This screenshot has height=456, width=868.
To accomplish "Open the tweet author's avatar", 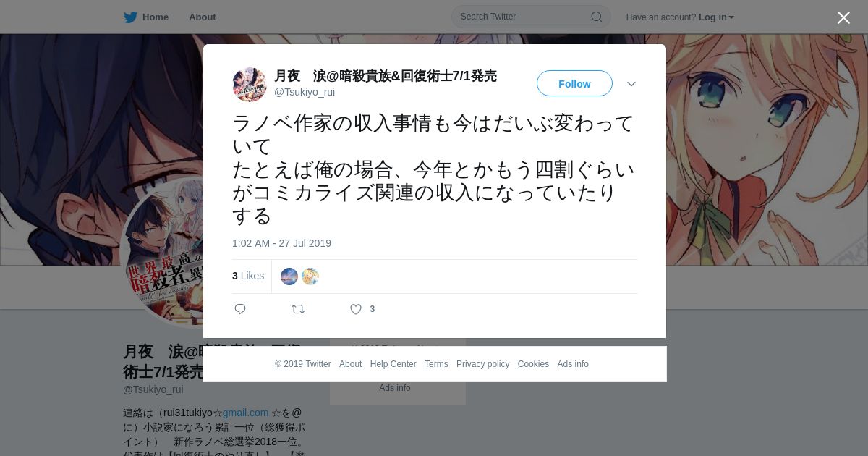I will (250, 85).
